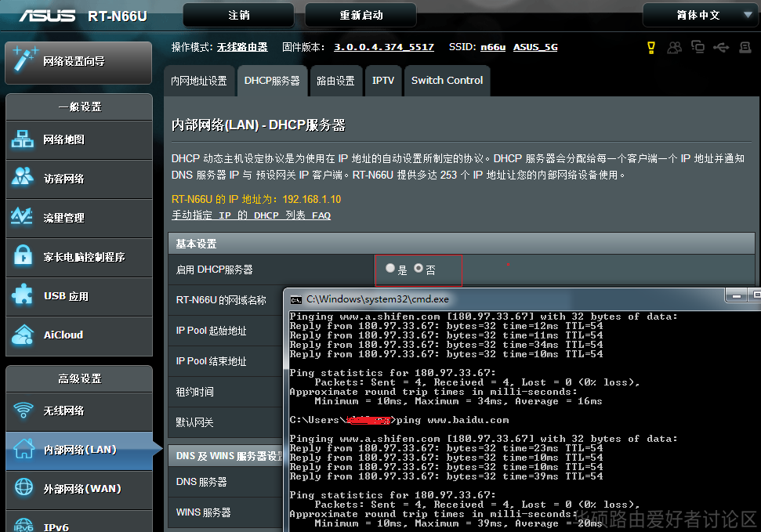Image resolution: width=761 pixels, height=532 pixels.
Task: Switch to the DHCP服务器 tab
Action: click(272, 81)
